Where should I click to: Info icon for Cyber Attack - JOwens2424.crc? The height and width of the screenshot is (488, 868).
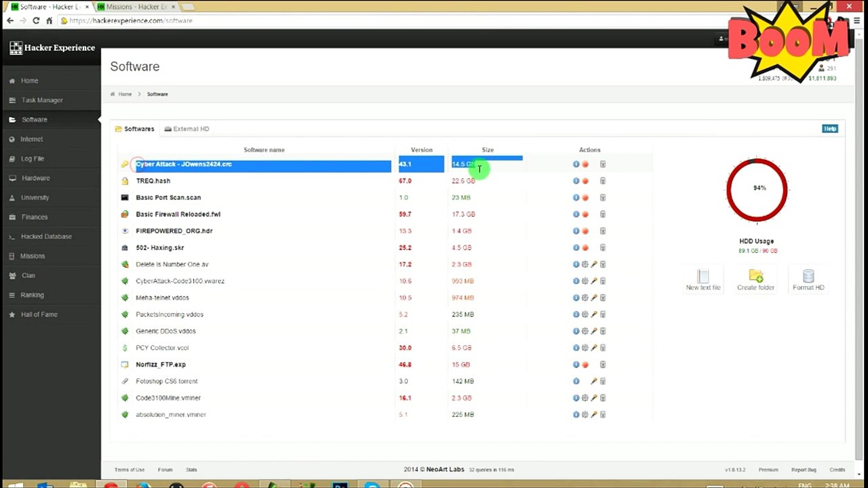[576, 164]
